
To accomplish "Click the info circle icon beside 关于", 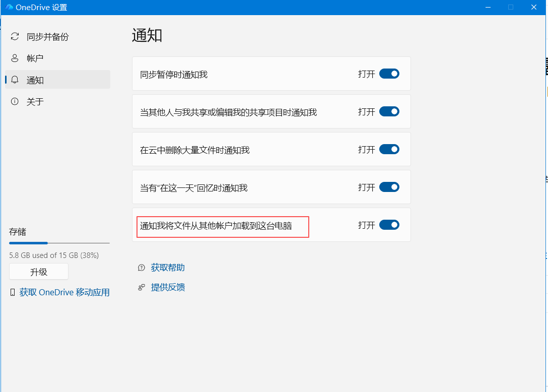I will tap(15, 101).
